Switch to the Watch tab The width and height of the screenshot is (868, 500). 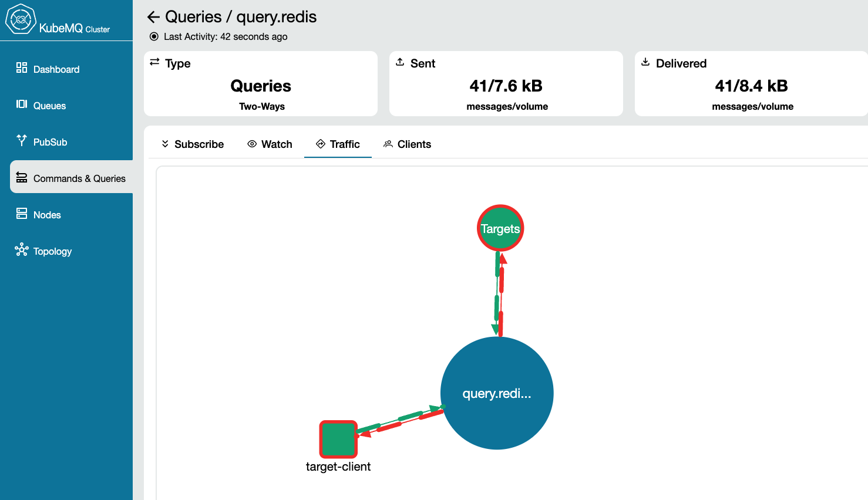[270, 144]
